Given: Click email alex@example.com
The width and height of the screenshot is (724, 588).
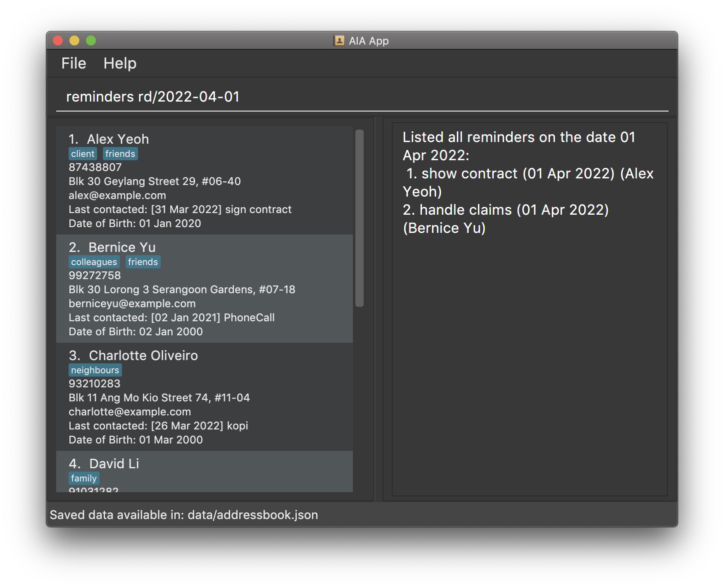Looking at the screenshot, I should pyautogui.click(x=117, y=195).
